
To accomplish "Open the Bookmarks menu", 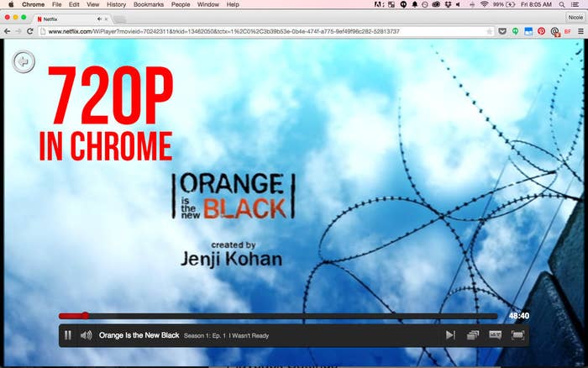I will (149, 4).
